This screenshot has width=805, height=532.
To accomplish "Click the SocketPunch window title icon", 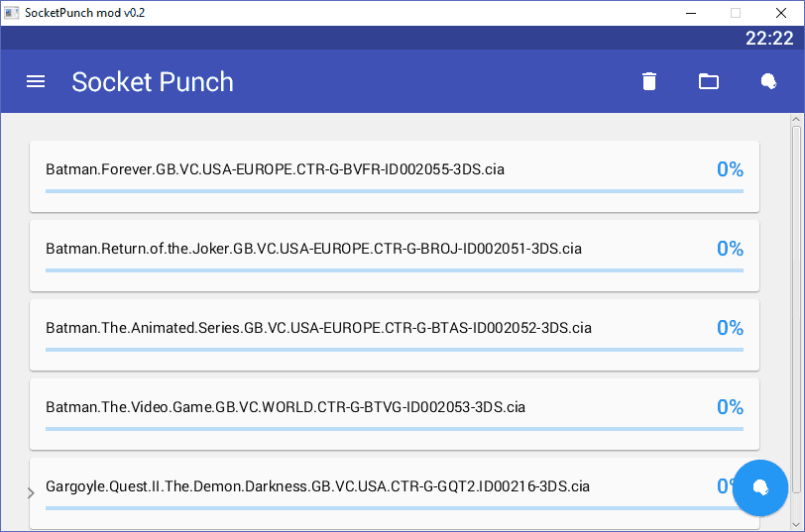I will click(11, 13).
